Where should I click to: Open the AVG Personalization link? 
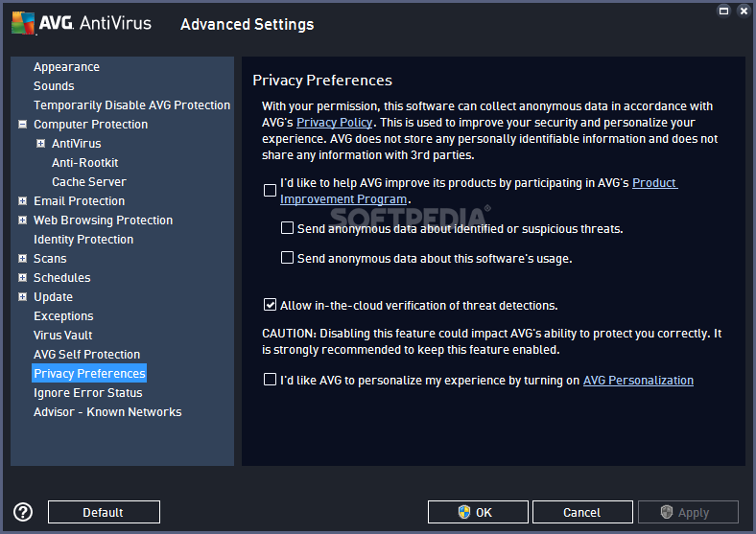(638, 381)
